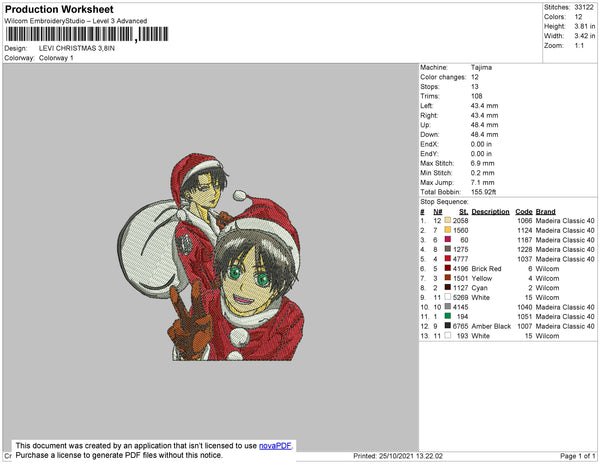Click "Wilcom EmbroideryStudio – Level 3 Advanced" subtitle
600x464 pixels.
tap(76, 21)
